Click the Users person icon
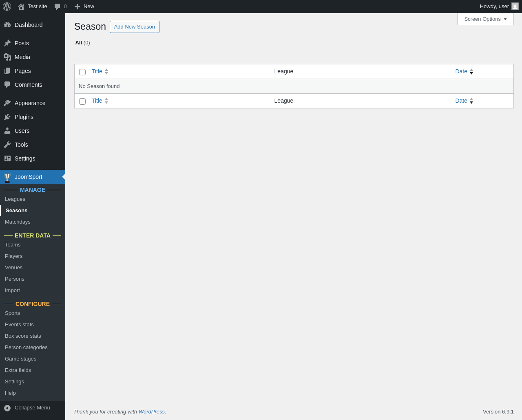The image size is (522, 420). (x=7, y=131)
